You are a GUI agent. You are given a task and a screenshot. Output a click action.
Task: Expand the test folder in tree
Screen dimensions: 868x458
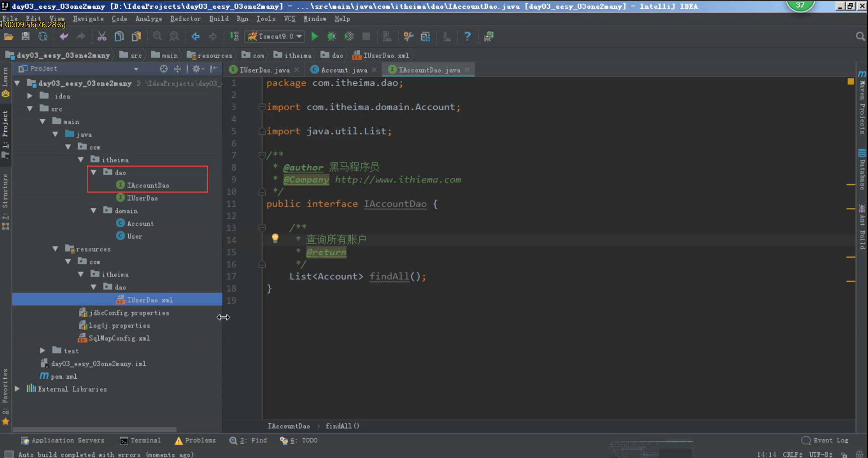(43, 351)
